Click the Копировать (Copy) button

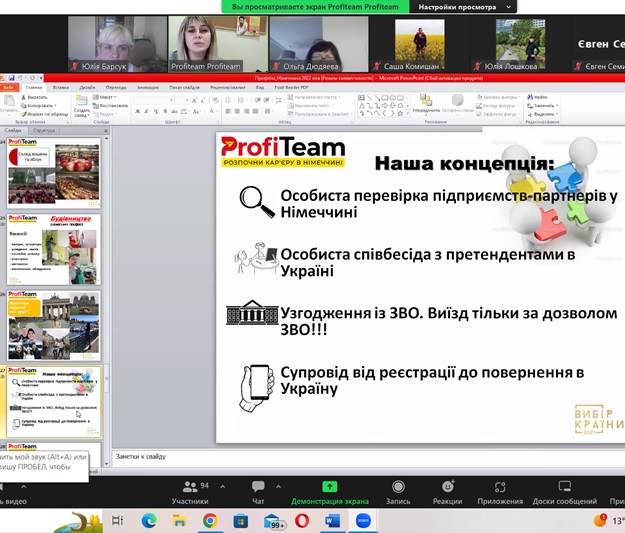coord(38,106)
